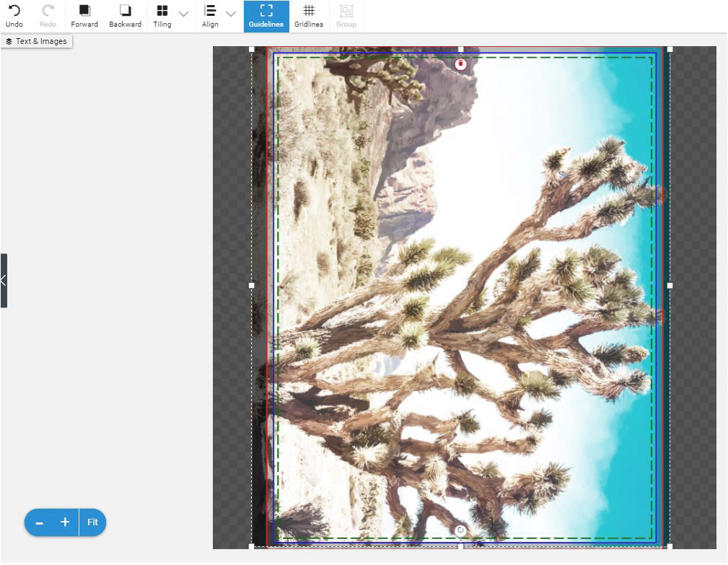Click the bottom-center resize handle
This screenshot has height=565, width=728.
tap(460, 546)
